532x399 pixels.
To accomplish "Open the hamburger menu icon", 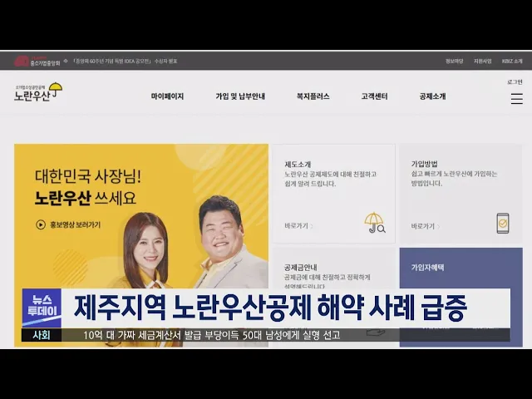I will [516, 99].
